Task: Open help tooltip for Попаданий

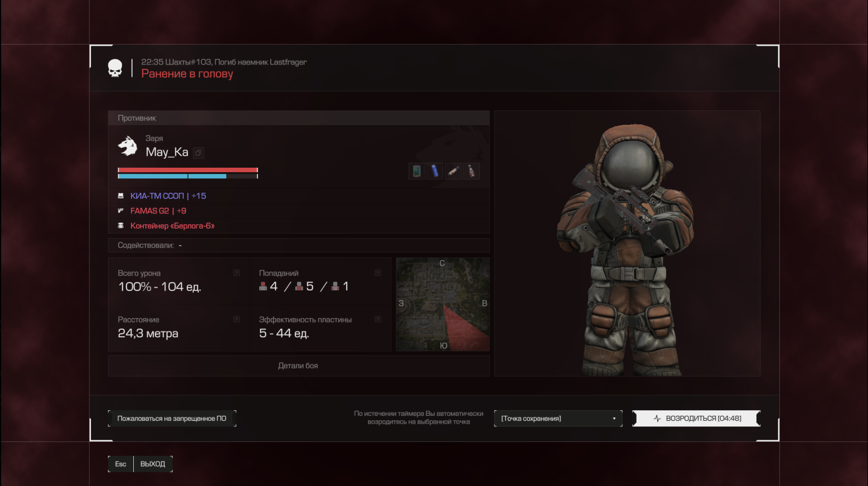Action: (x=377, y=273)
